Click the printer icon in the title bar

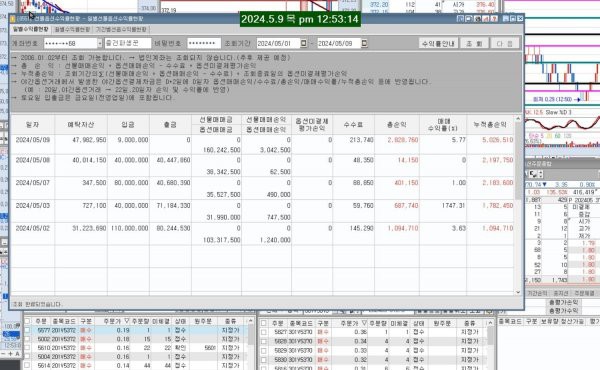(477, 18)
